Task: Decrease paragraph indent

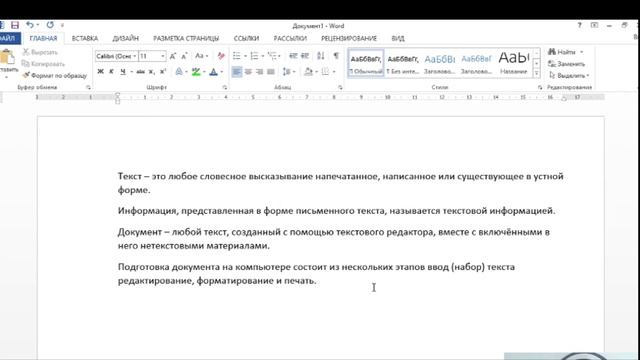Action: 293,56
